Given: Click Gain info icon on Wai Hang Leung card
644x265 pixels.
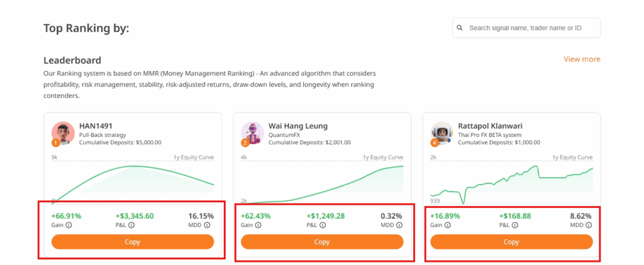Looking at the screenshot, I should pos(258,225).
